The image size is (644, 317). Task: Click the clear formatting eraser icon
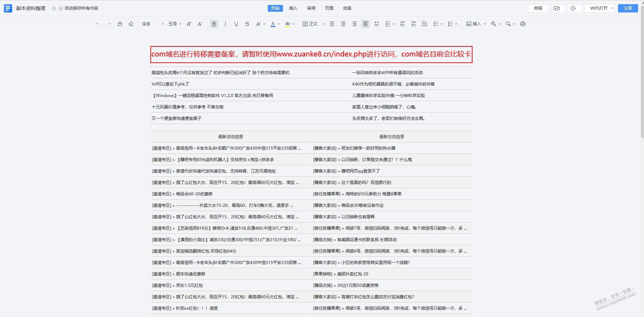pyautogui.click(x=131, y=24)
